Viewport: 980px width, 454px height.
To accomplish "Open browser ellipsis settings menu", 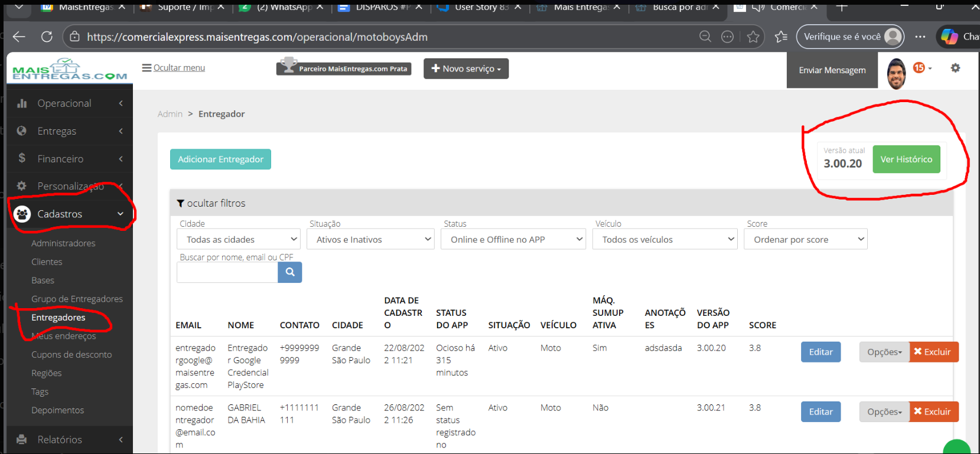I will pyautogui.click(x=920, y=37).
